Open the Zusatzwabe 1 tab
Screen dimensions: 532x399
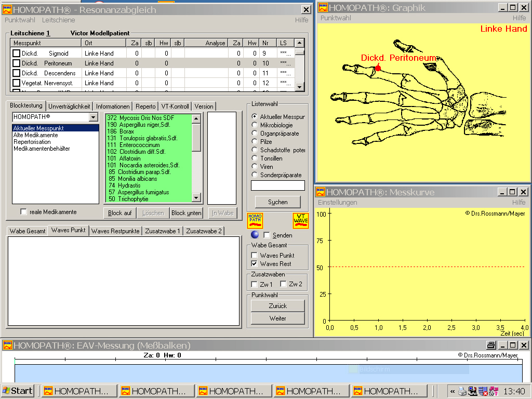point(163,231)
